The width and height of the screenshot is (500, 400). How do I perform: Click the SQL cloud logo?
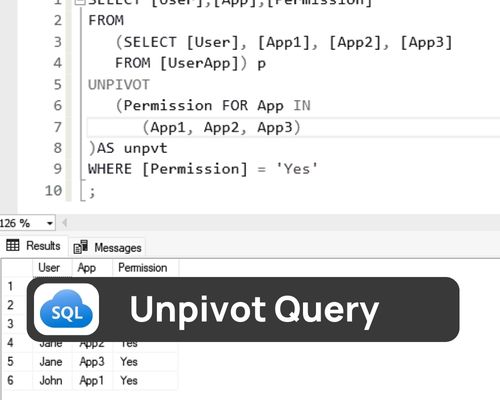[66, 310]
